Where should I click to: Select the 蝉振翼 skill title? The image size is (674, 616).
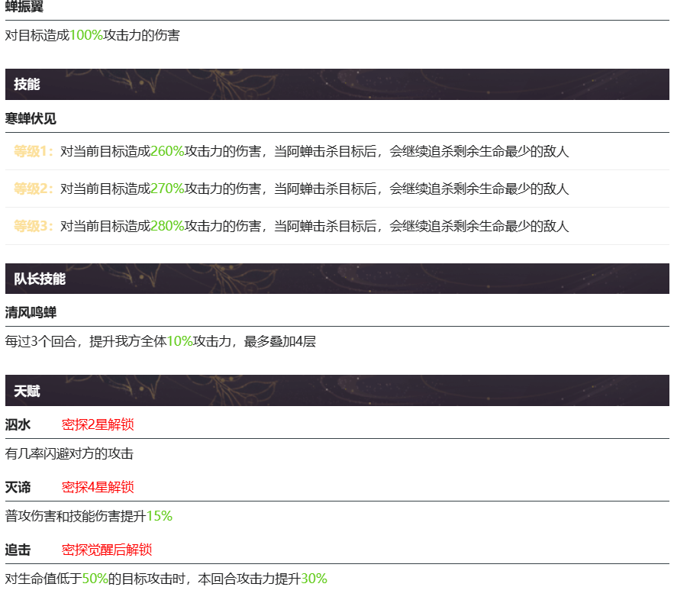pos(24,7)
